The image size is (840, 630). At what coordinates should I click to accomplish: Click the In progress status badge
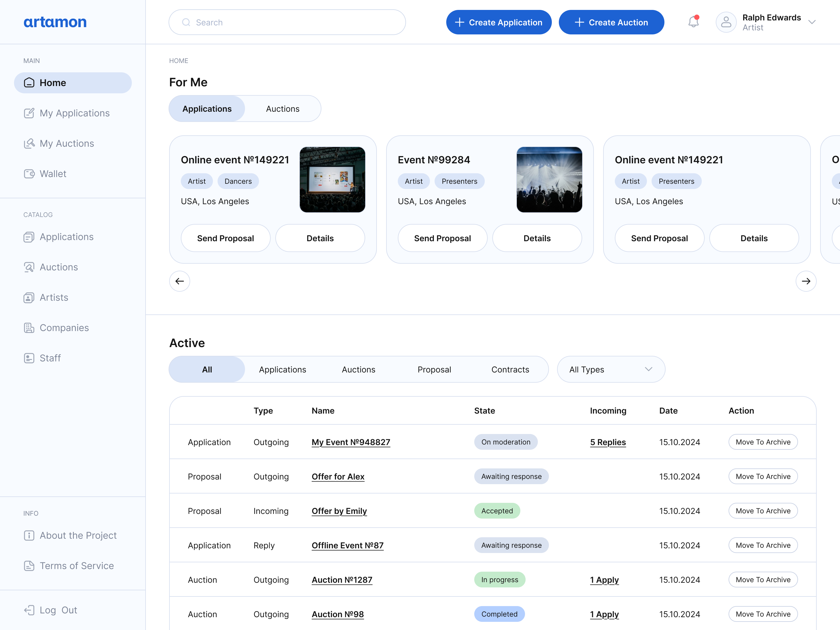coord(500,580)
